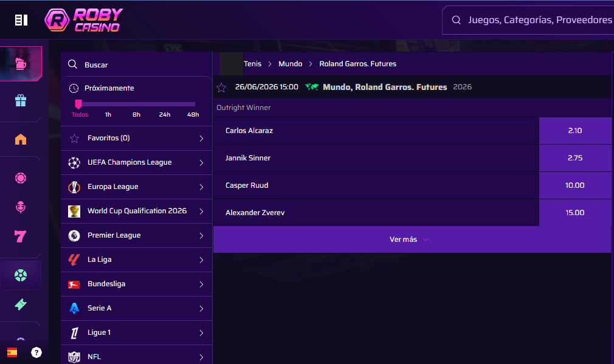This screenshot has height=364, width=614.
Task: Open sports with the soccer ball icon
Action: [x=21, y=275]
